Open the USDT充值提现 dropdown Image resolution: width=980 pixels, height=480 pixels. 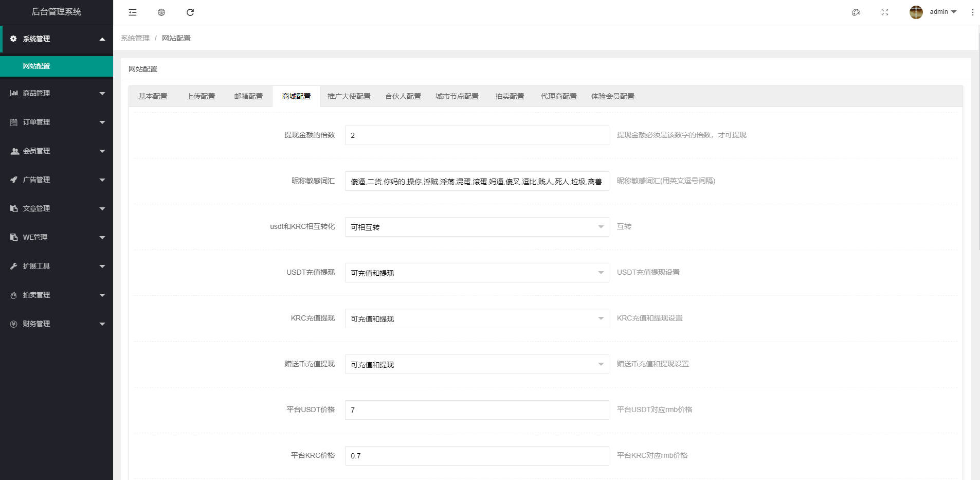[477, 273]
